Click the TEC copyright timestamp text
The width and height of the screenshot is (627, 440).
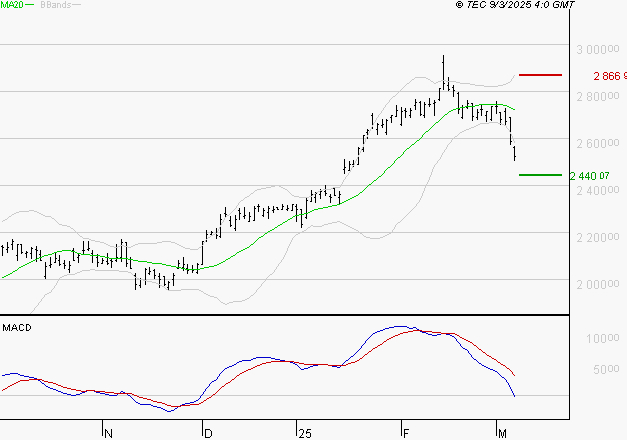[x=515, y=5]
